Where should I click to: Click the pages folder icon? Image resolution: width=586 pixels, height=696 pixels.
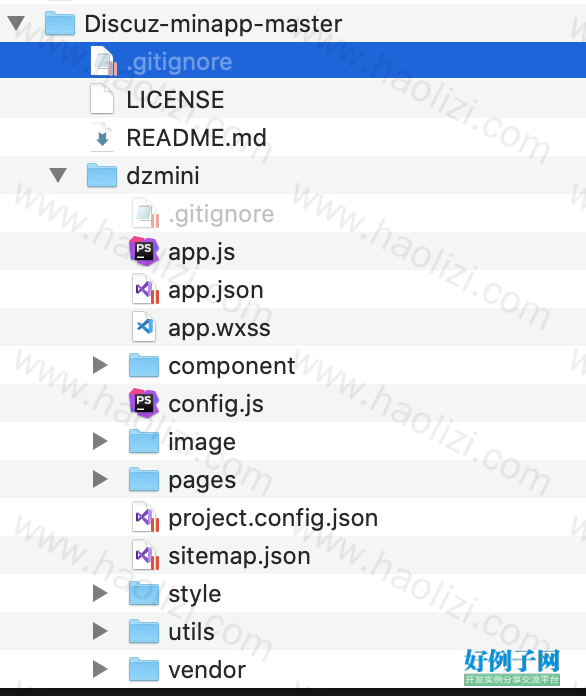pyautogui.click(x=144, y=479)
